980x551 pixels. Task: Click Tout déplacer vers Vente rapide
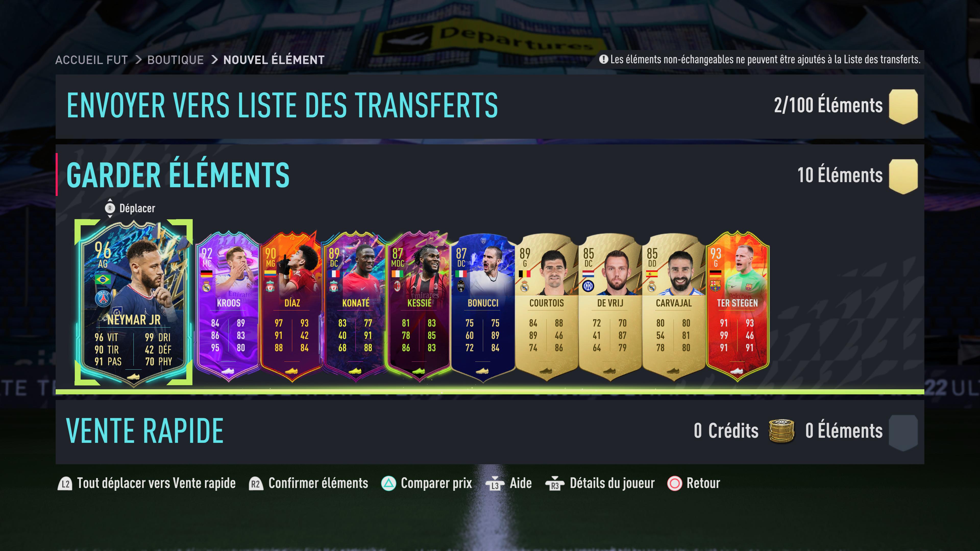pos(156,483)
